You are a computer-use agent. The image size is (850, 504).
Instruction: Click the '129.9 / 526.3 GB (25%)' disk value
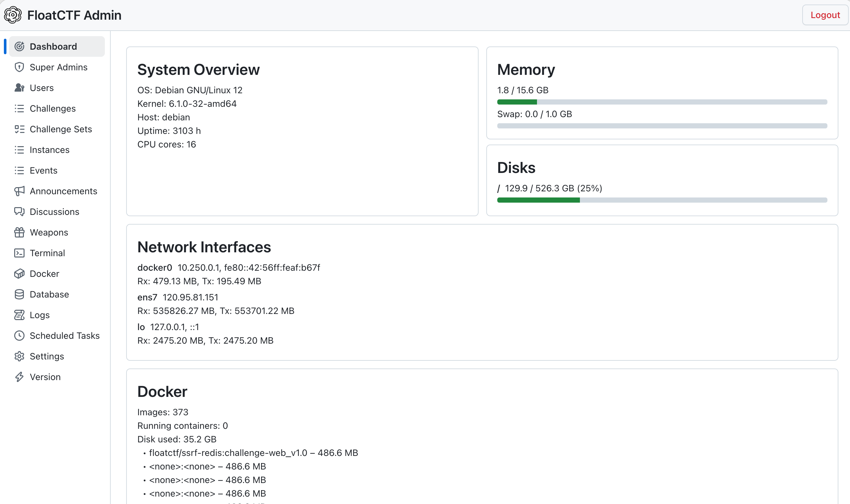pos(553,188)
